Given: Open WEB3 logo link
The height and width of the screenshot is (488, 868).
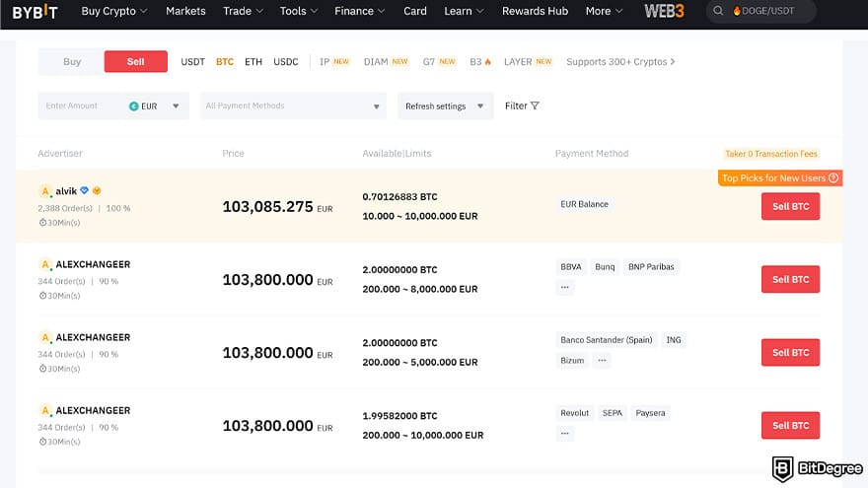Looking at the screenshot, I should [664, 11].
